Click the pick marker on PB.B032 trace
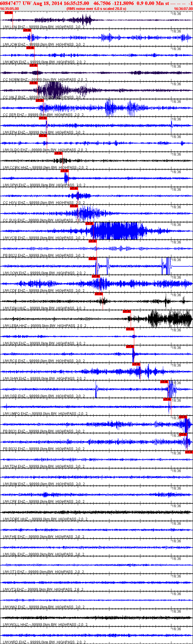Image resolution: width=193 pixels, height=644 pixels. coord(183,435)
